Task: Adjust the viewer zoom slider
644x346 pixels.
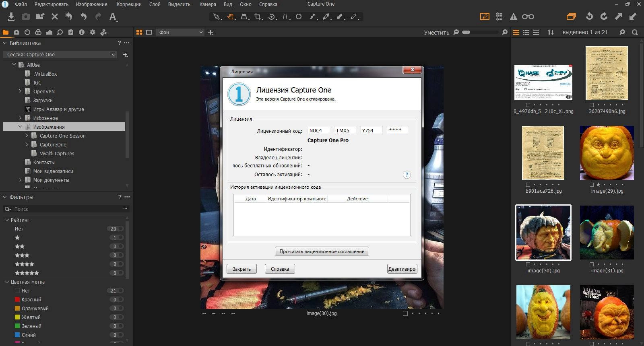Action: pos(480,32)
